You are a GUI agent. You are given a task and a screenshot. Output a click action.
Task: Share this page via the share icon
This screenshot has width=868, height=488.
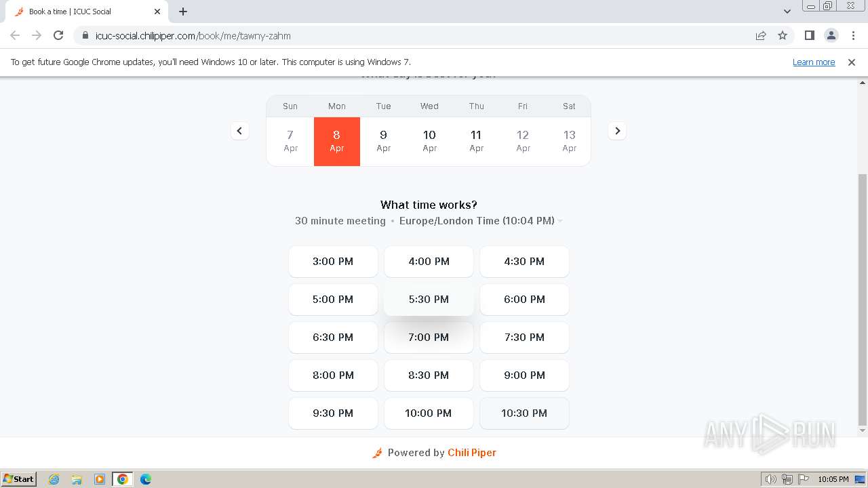[x=761, y=35]
